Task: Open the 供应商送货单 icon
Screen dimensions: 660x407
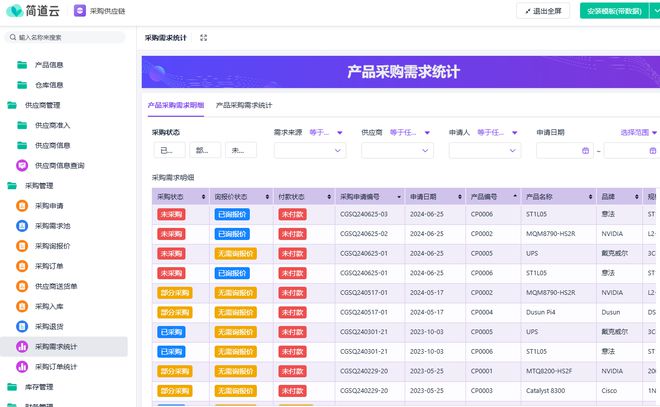Action: 22,286
